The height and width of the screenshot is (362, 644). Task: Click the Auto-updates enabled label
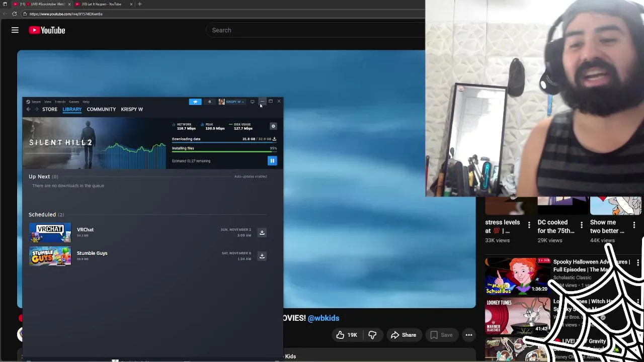click(x=251, y=176)
